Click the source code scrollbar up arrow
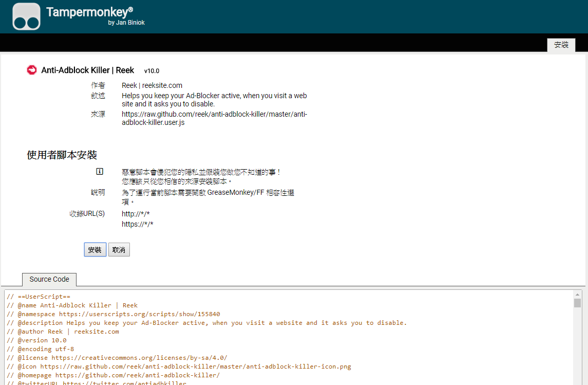 point(578,295)
